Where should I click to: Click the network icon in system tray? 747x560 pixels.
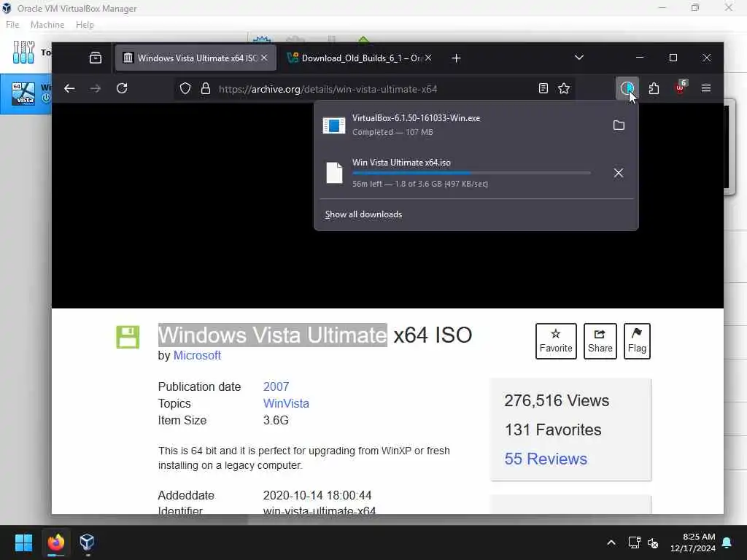click(634, 542)
